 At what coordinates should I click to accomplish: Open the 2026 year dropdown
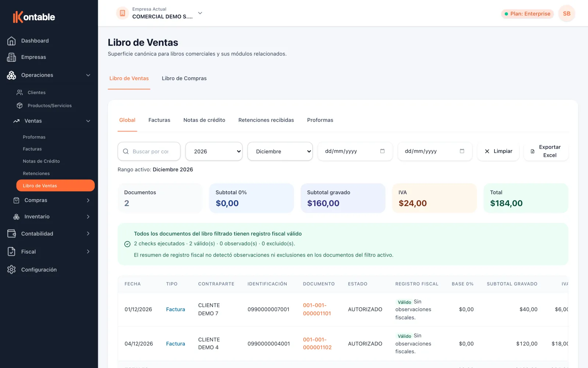coord(214,151)
